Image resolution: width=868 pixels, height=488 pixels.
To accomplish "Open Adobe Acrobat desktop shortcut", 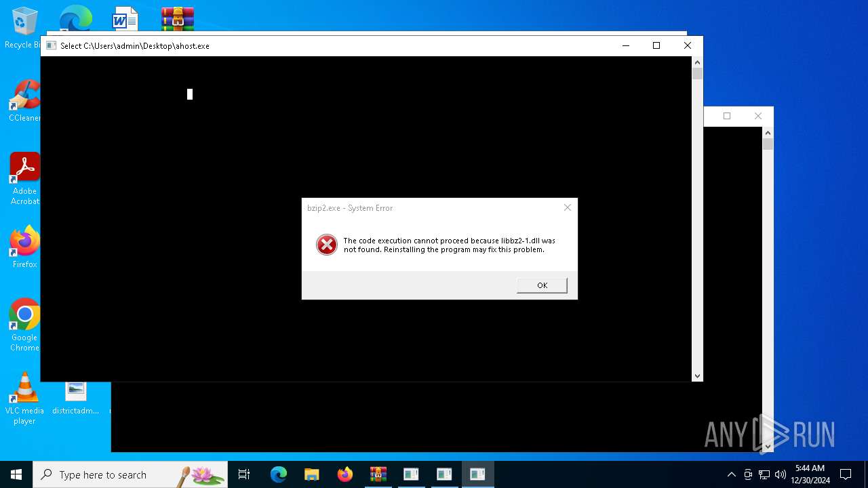I will [24, 179].
